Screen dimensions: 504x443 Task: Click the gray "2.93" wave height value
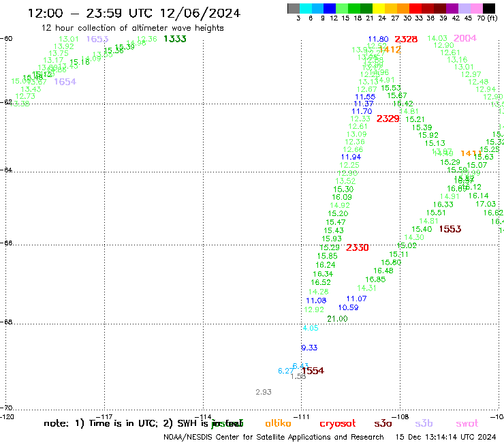click(264, 392)
